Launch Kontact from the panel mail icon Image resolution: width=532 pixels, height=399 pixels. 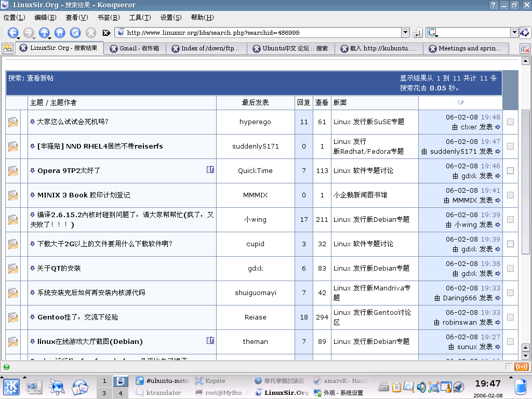(x=79, y=387)
